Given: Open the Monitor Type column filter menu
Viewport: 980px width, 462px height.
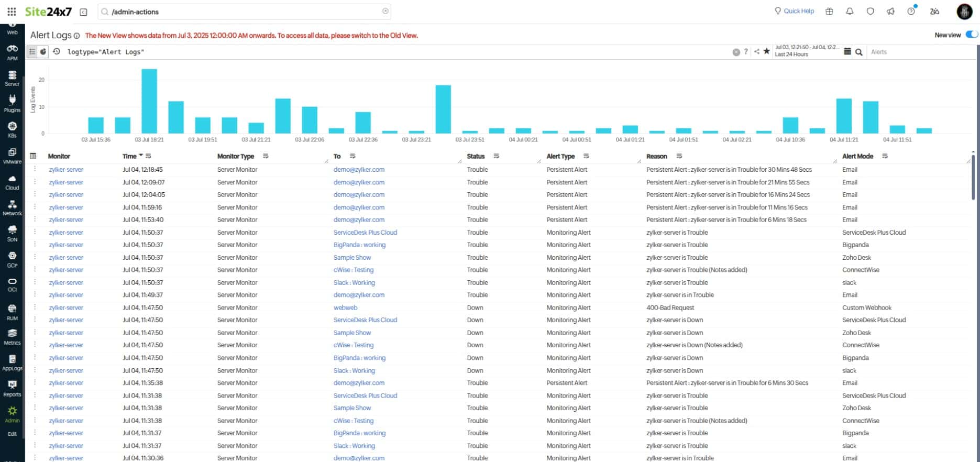Looking at the screenshot, I should (x=266, y=156).
